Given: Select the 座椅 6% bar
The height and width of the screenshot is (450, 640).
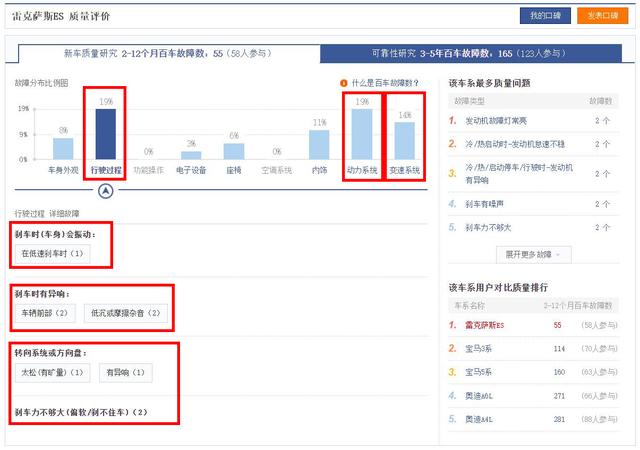Looking at the screenshot, I should click(x=234, y=151).
